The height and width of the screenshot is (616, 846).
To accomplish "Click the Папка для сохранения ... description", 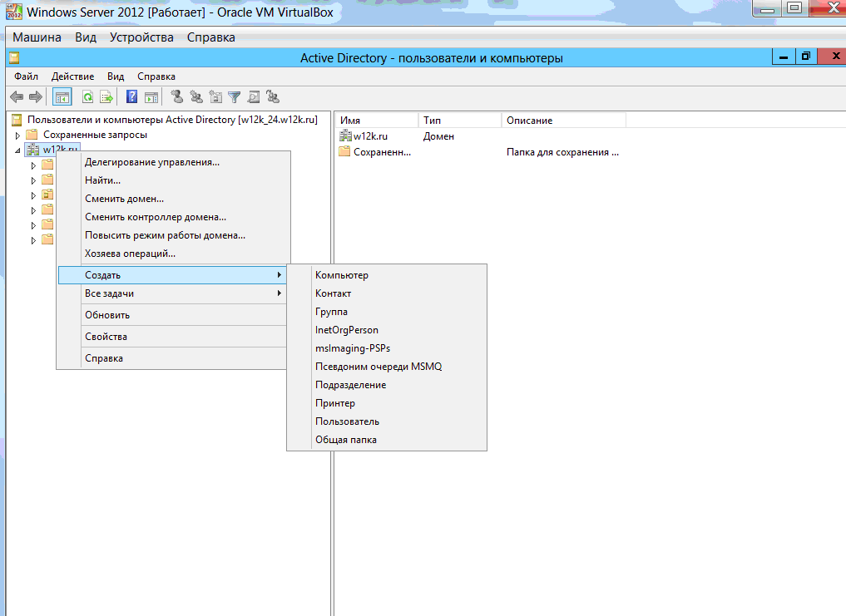I will [x=562, y=152].
